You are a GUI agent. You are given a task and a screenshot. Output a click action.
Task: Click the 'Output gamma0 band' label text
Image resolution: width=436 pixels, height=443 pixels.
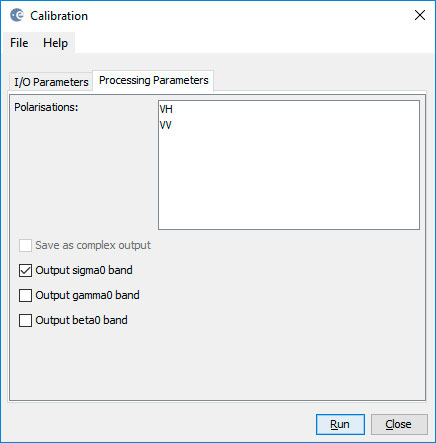87,295
